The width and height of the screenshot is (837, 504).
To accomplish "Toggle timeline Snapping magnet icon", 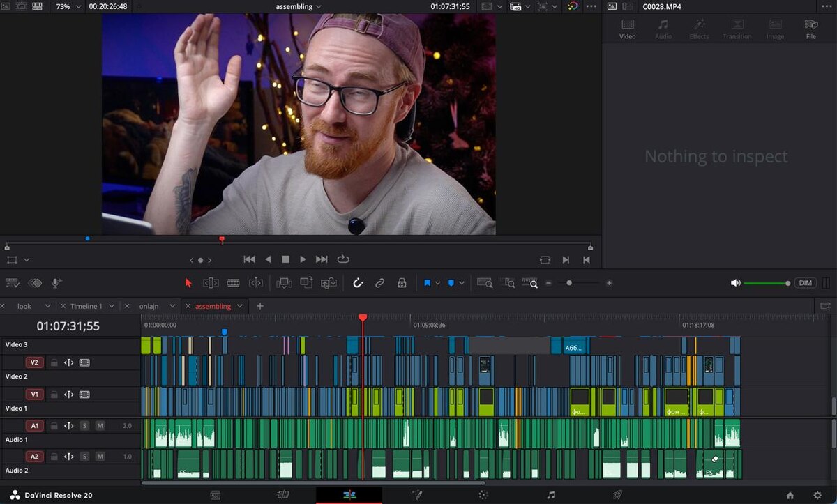I will click(358, 283).
